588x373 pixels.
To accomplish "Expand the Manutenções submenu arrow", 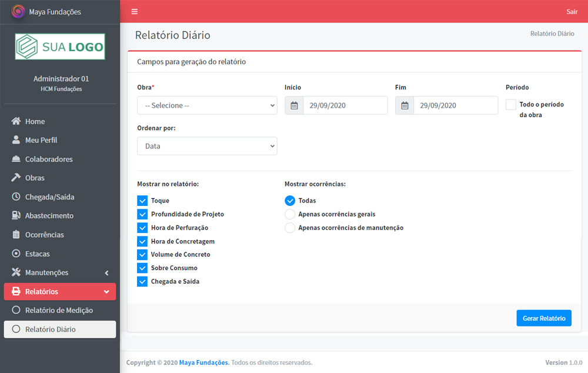I will point(106,273).
